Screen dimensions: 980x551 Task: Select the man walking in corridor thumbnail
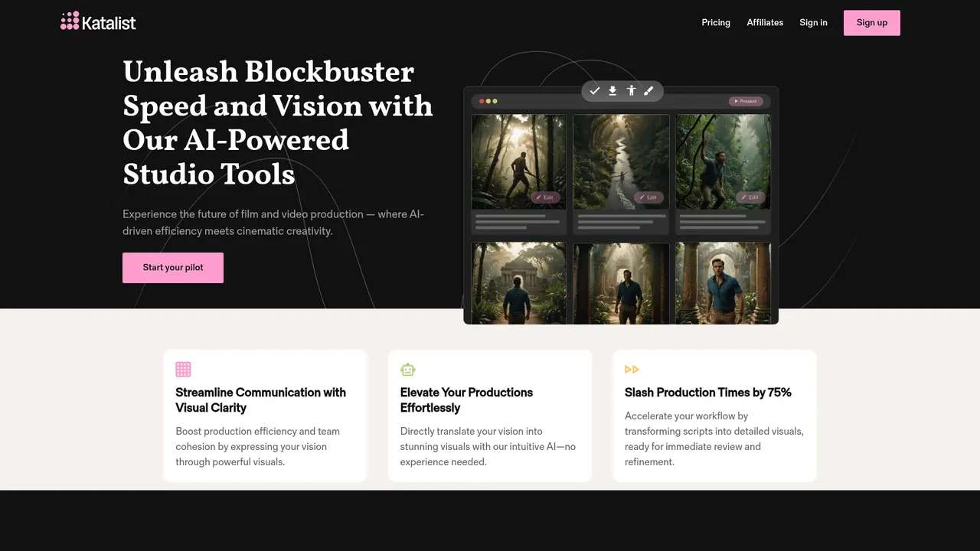point(621,283)
